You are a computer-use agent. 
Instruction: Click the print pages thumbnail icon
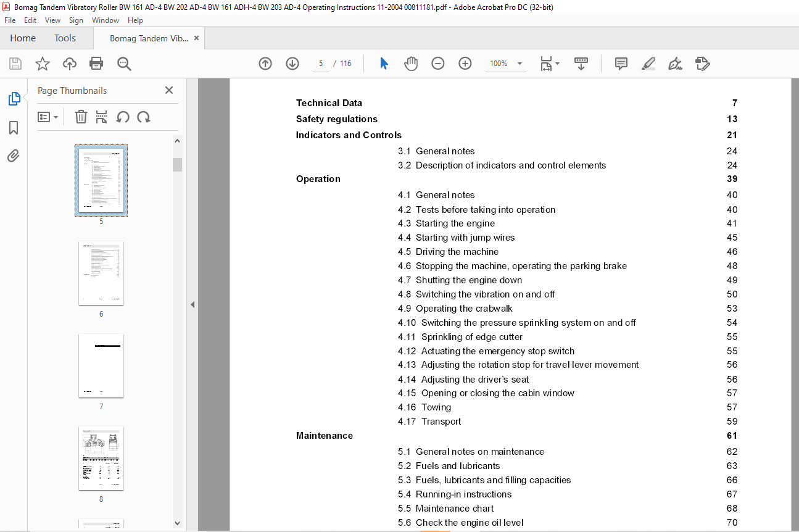coord(102,117)
